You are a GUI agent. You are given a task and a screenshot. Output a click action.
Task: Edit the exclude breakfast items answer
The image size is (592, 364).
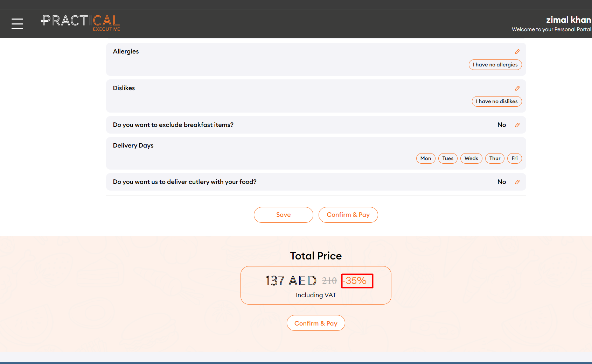coord(517,125)
